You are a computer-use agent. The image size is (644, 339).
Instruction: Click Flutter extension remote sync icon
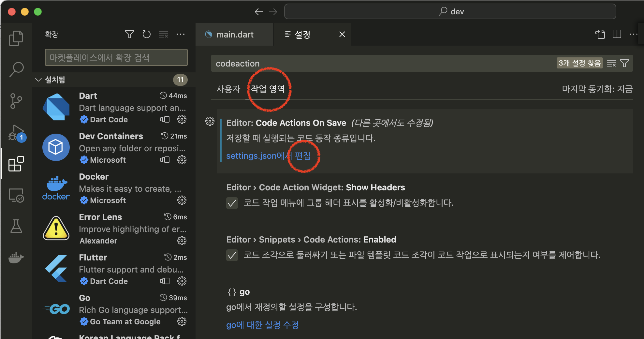pos(165,281)
